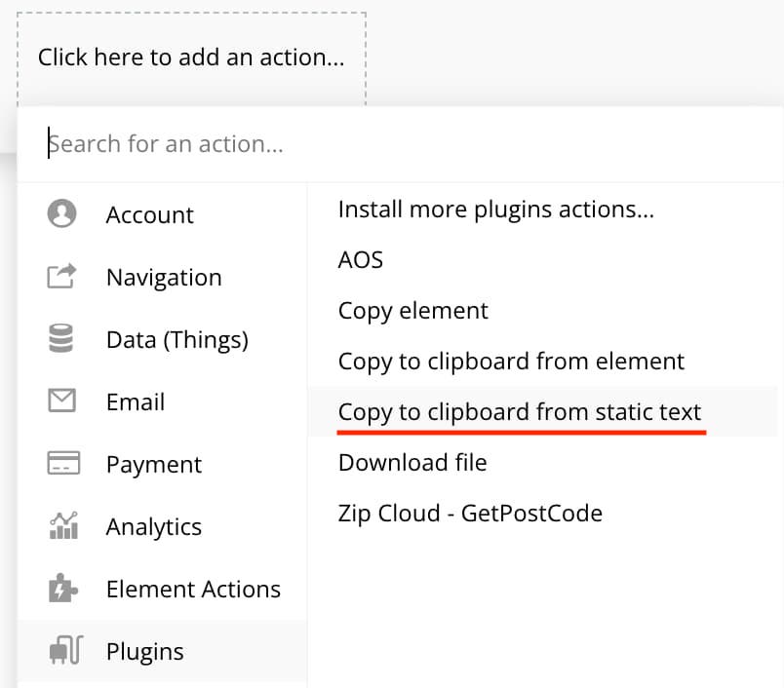Choose the Copy element action
This screenshot has height=688, width=784.
tap(413, 311)
